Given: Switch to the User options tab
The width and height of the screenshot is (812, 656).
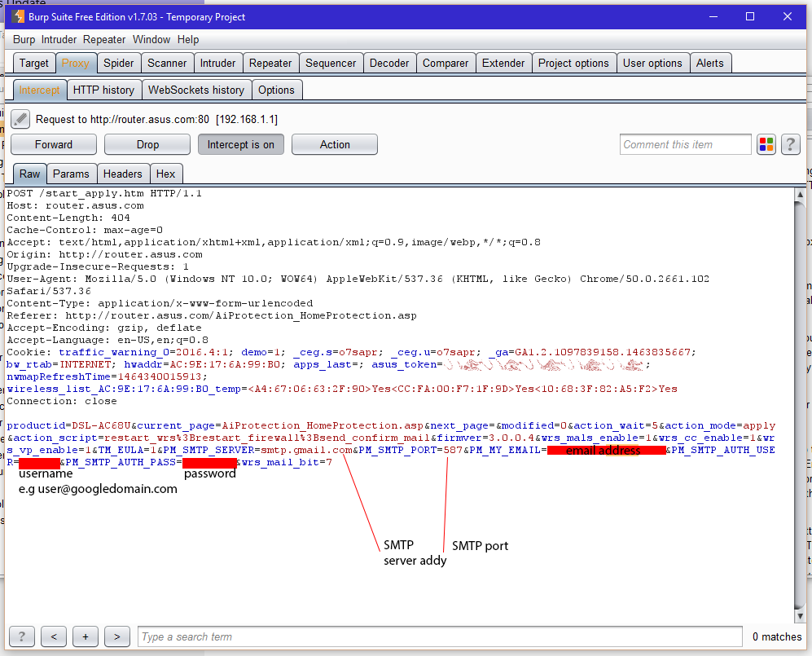Looking at the screenshot, I should coord(652,64).
